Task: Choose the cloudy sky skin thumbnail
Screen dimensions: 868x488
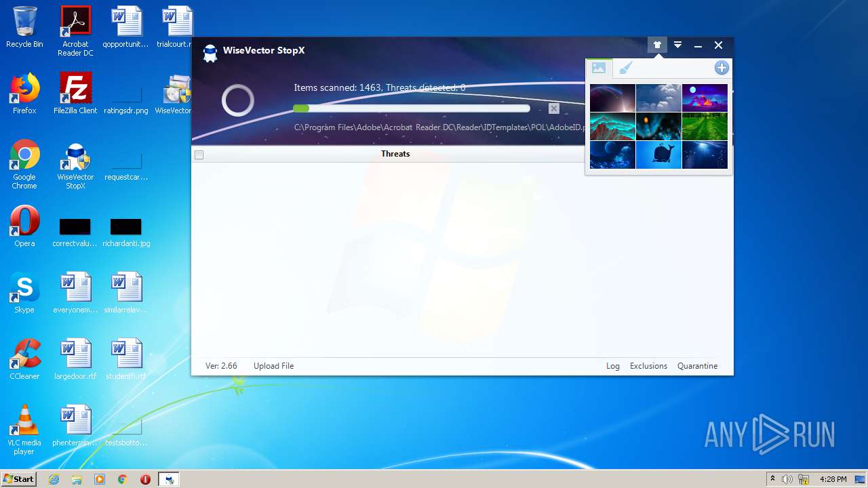Action: coord(658,98)
